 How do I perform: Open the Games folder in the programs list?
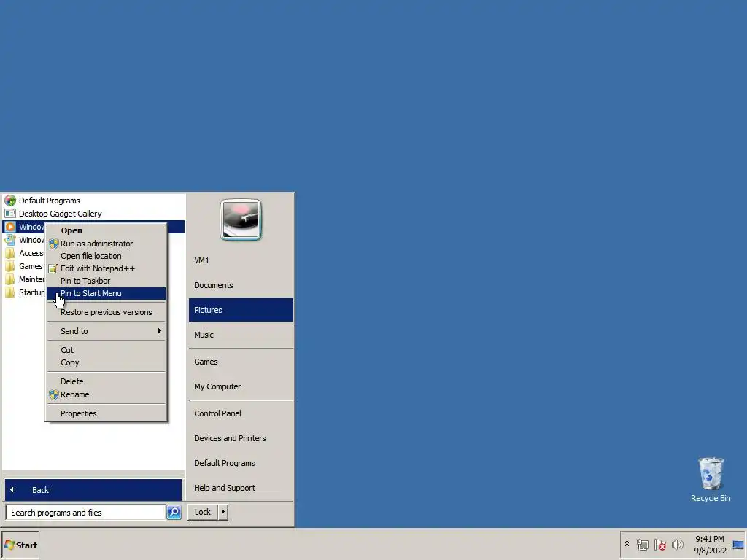coord(10,266)
